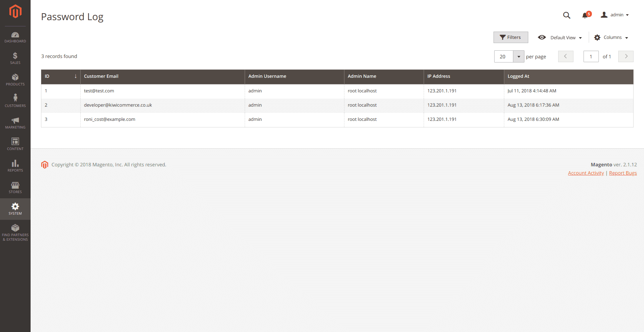Viewport: 644px width, 332px height.
Task: Open the Dashboard sidebar icon
Action: [x=15, y=37]
